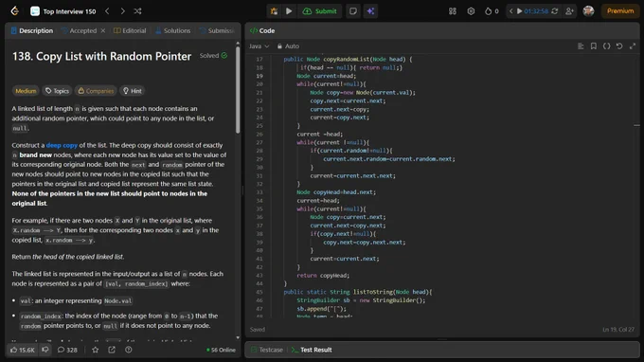
Task: Follow the deep copy link
Action: [62, 145]
